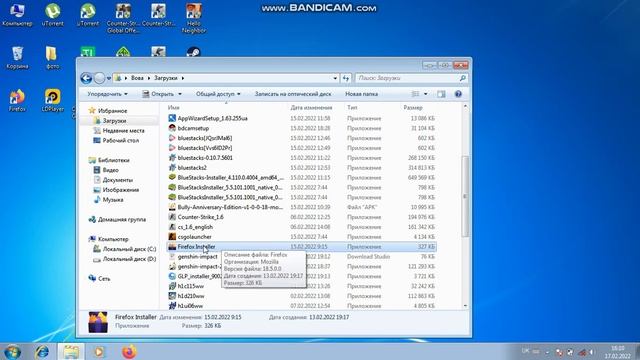Click Записать на оптический диск
640x360 pixels.
[x=293, y=94]
